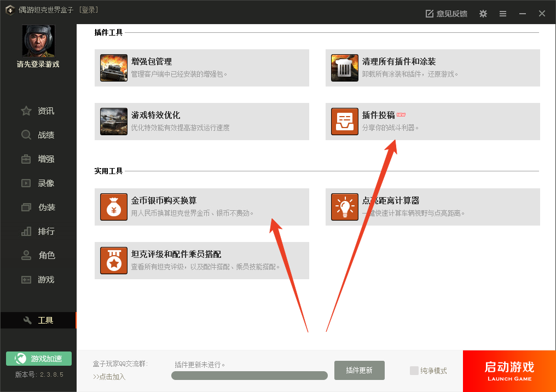Screen dimensions: 556x392
Task: Open the 金币银币购买换算 money bag icon
Action: [114, 207]
